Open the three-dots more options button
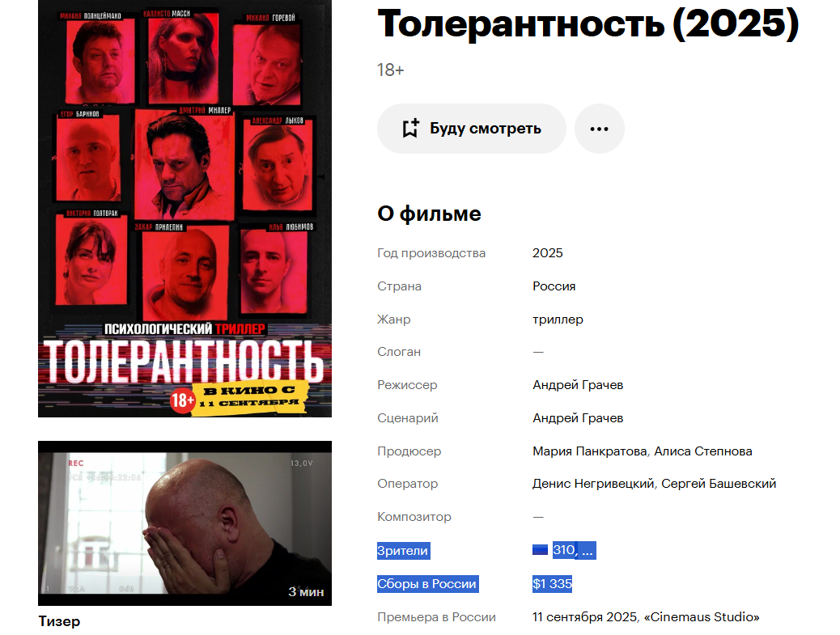 coord(599,129)
